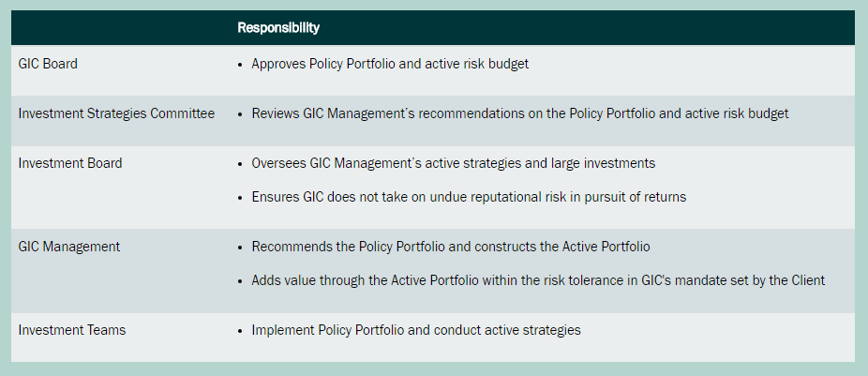The image size is (868, 376).
Task: Click bullet point before 'Approves Policy Portfolio'
Action: coord(241,65)
